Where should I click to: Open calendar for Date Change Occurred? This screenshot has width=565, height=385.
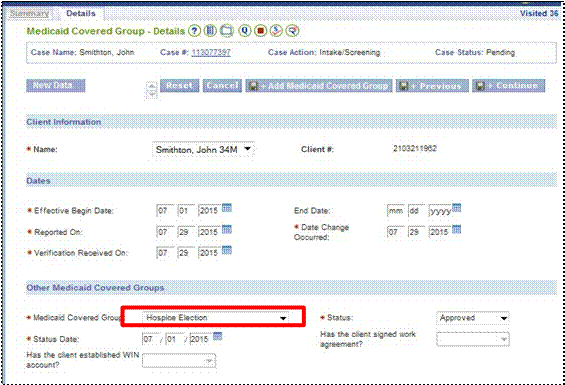(457, 229)
